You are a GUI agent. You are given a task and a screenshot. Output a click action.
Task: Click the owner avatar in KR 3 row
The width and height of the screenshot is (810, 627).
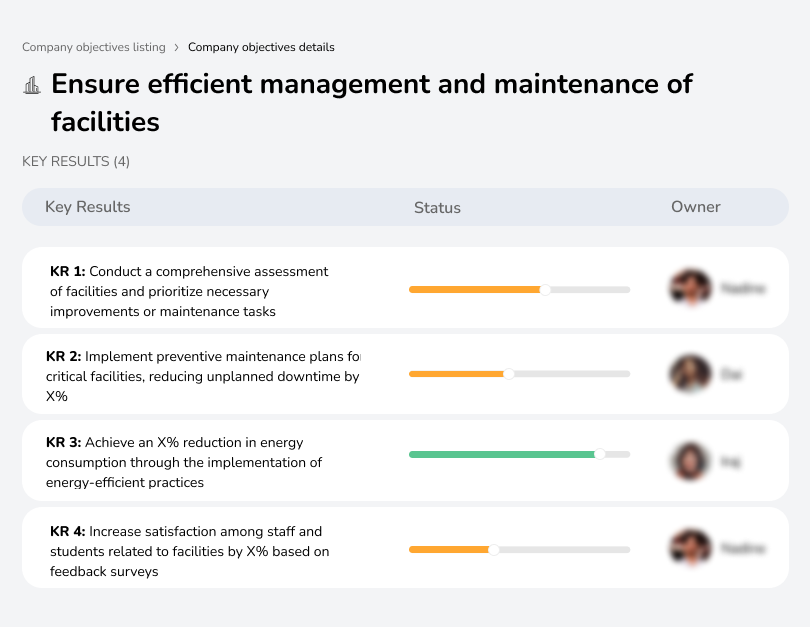tap(690, 461)
